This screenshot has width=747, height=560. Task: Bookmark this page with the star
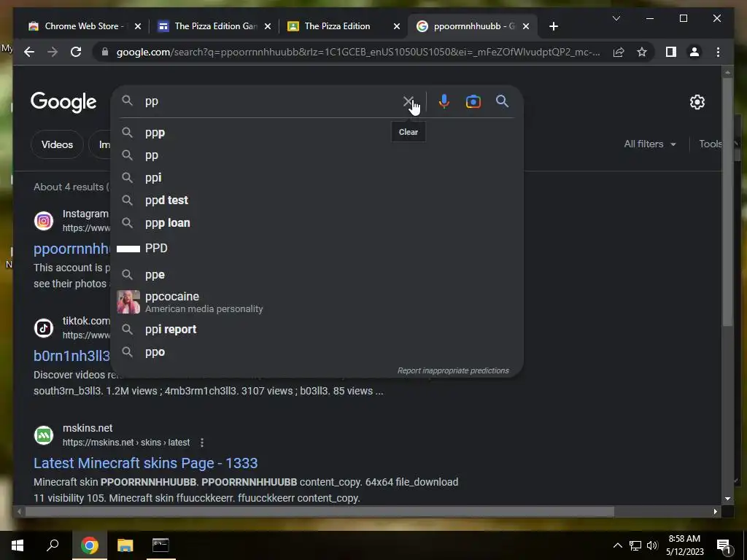point(642,52)
